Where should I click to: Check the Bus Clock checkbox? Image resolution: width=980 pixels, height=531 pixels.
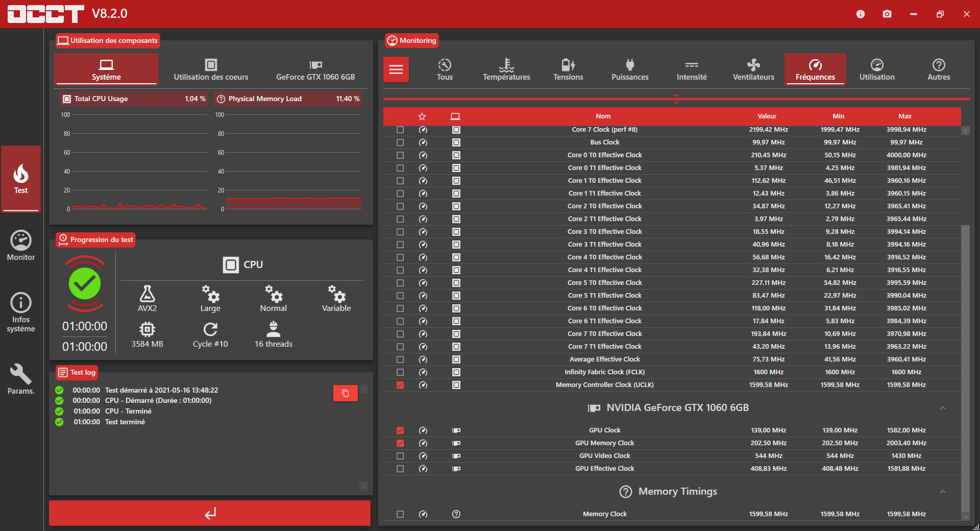click(x=400, y=142)
